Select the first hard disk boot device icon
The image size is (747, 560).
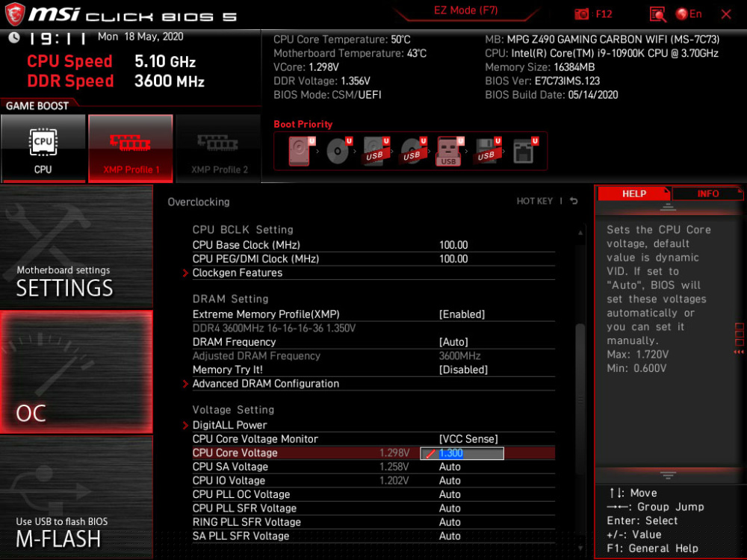point(300,151)
